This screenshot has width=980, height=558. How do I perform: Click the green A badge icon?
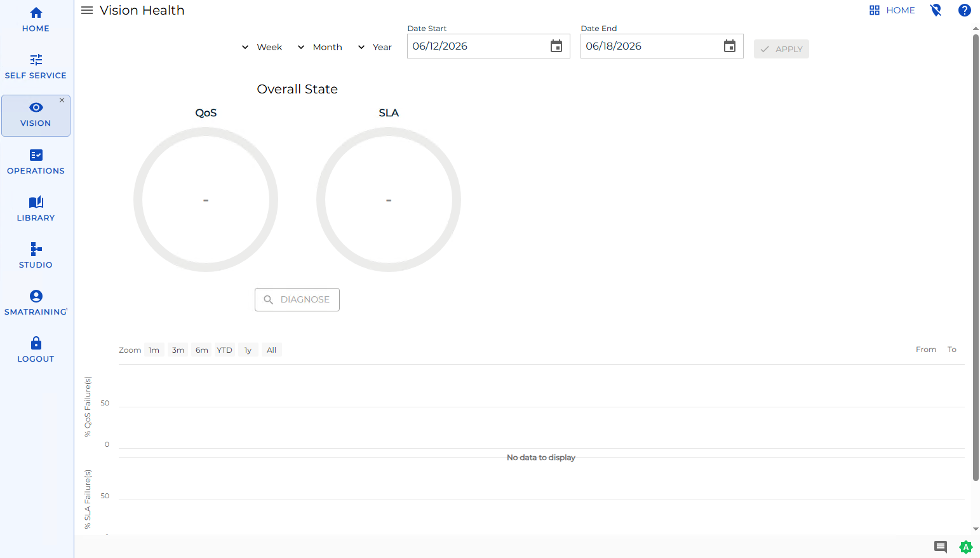[x=966, y=547]
